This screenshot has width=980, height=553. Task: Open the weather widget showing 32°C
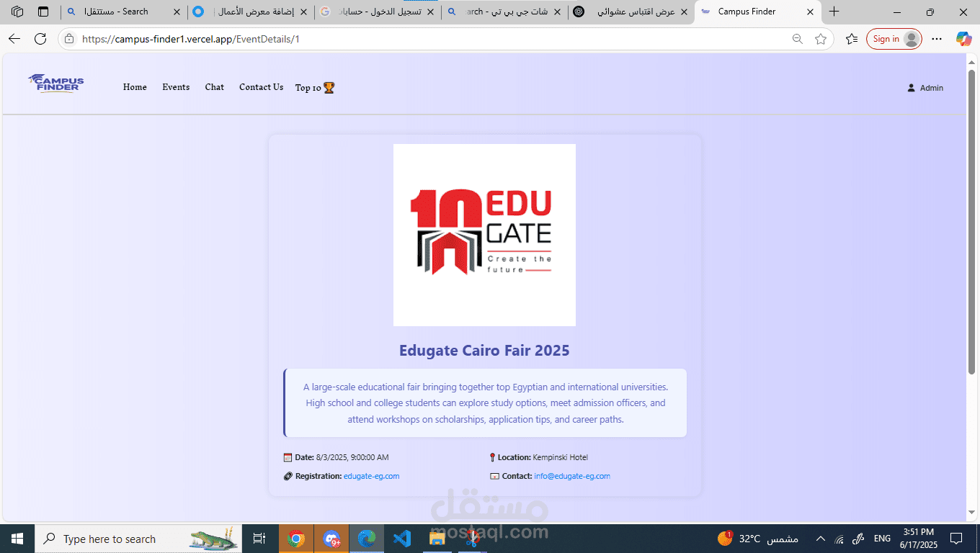(x=758, y=539)
